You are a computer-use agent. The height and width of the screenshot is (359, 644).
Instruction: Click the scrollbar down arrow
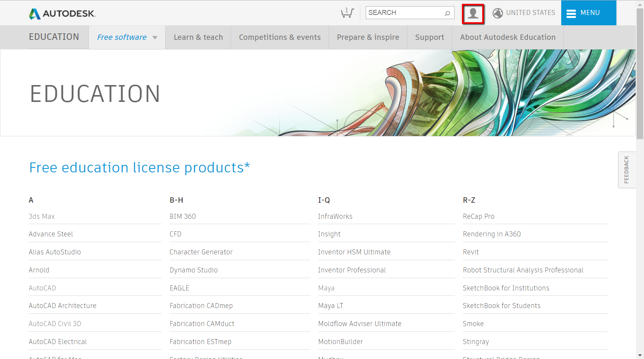[x=640, y=356]
